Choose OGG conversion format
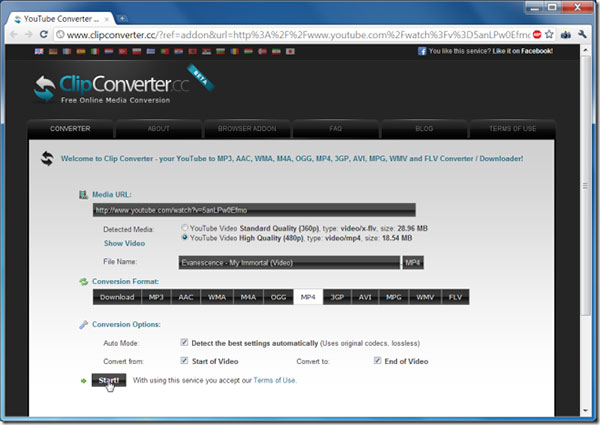Screen dimensions: 600x425 (279, 297)
